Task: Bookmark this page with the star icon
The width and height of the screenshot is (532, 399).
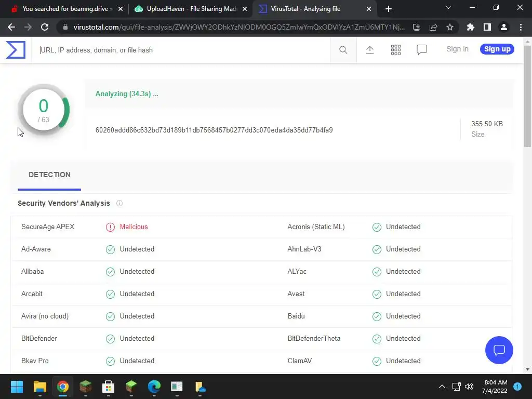Action: tap(450, 27)
